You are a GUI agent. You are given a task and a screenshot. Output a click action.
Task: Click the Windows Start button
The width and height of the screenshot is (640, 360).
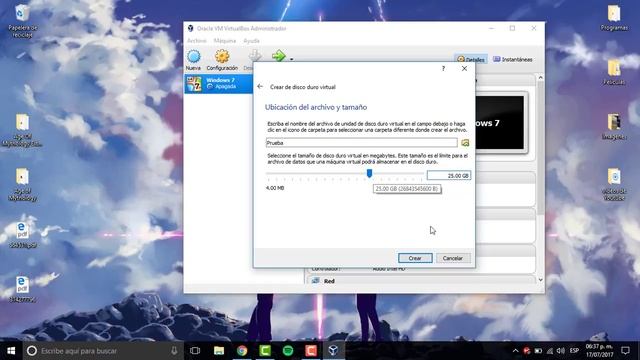click(11, 351)
